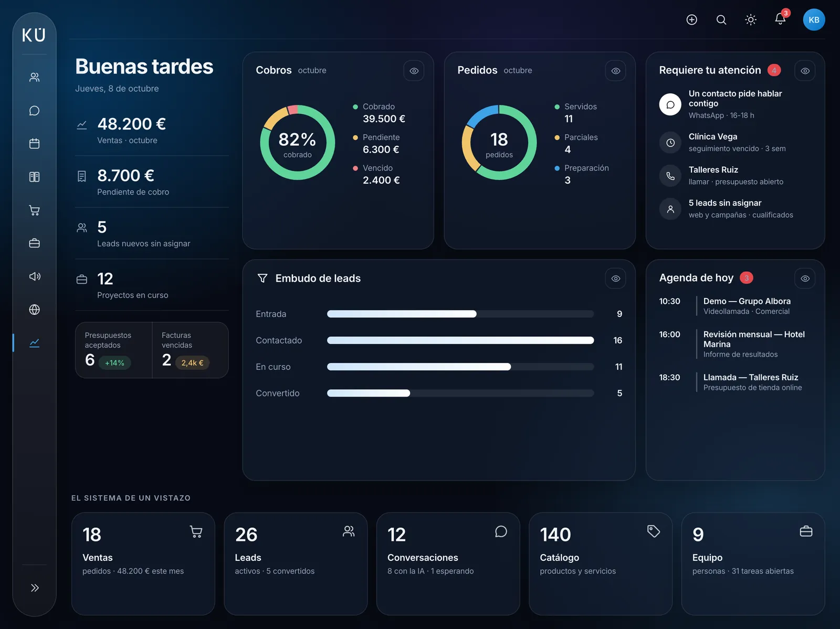Hide the Pedidos card with eye icon
Image resolution: width=840 pixels, height=629 pixels.
(x=615, y=71)
